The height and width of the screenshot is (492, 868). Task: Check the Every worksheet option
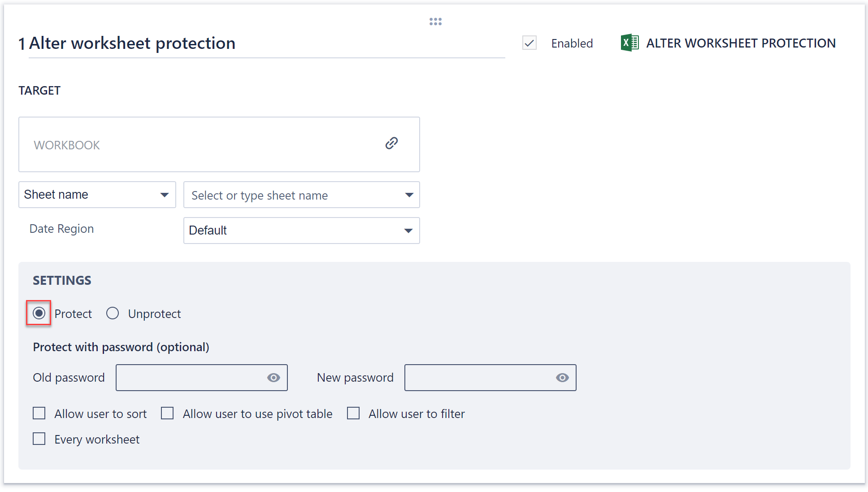[x=39, y=439]
